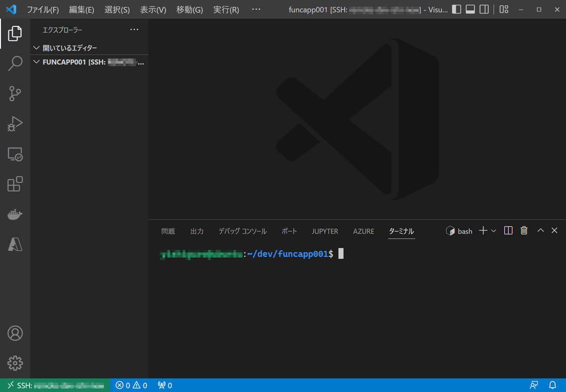
Task: Open the 表示(V) menu
Action: pos(153,9)
